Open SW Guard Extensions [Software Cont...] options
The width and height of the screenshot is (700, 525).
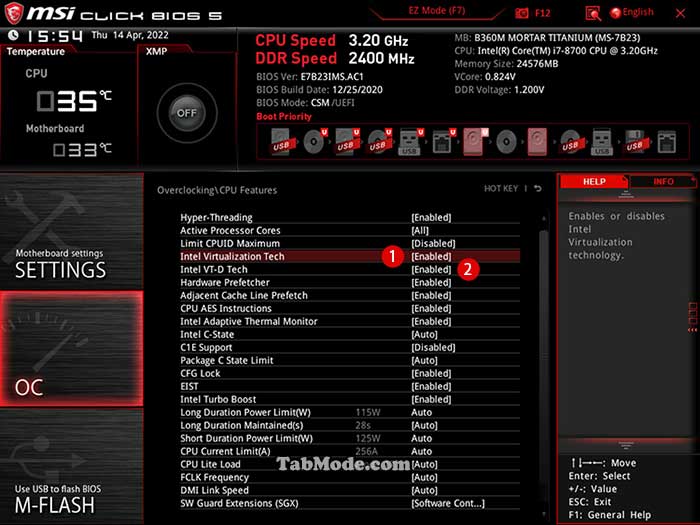pyautogui.click(x=448, y=503)
